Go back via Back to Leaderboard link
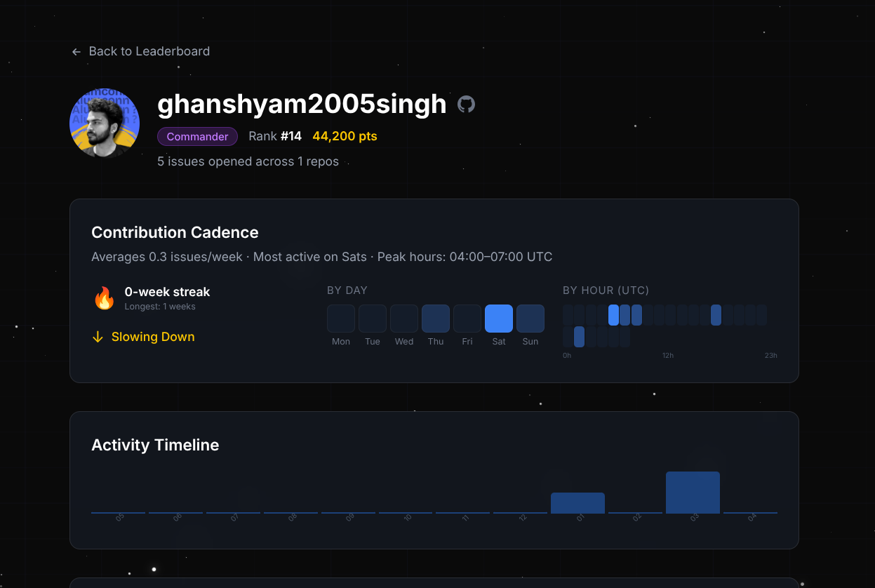 (x=140, y=51)
